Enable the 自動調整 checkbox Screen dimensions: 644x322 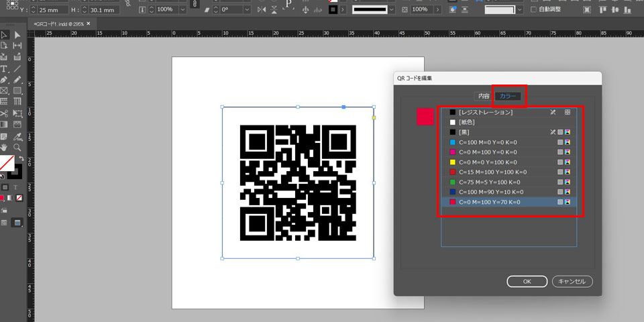pos(534,9)
